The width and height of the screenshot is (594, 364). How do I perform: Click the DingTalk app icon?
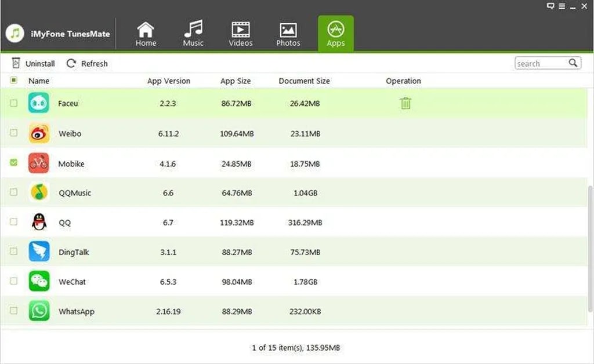pos(39,252)
